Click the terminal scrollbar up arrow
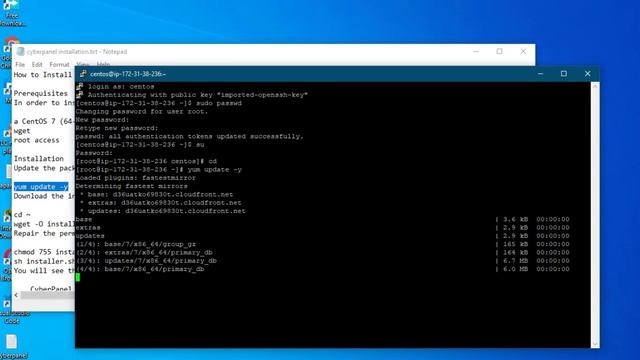Viewport: 640px width, 360px height. point(595,86)
